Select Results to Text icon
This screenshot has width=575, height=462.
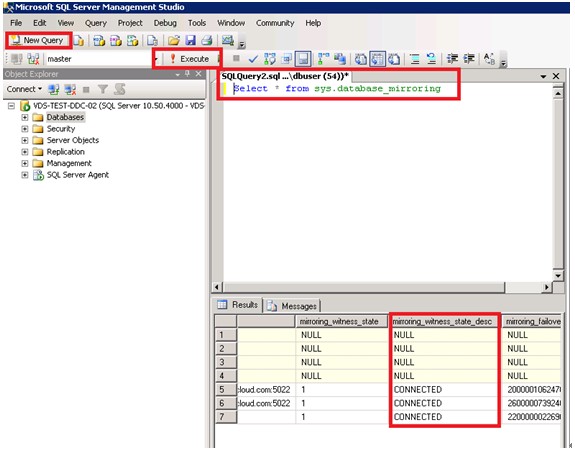[x=361, y=59]
